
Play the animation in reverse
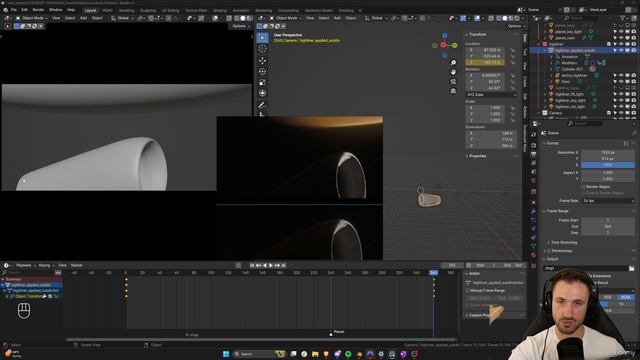(264, 265)
